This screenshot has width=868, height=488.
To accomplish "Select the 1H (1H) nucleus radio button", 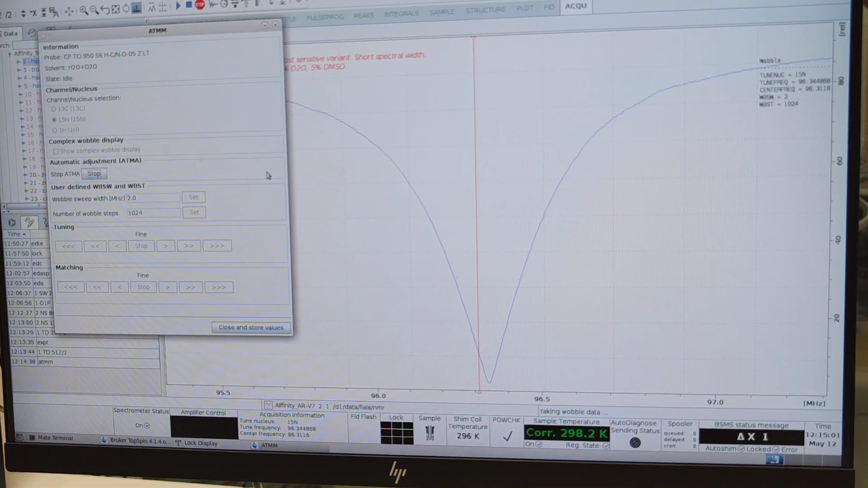I will pyautogui.click(x=55, y=130).
